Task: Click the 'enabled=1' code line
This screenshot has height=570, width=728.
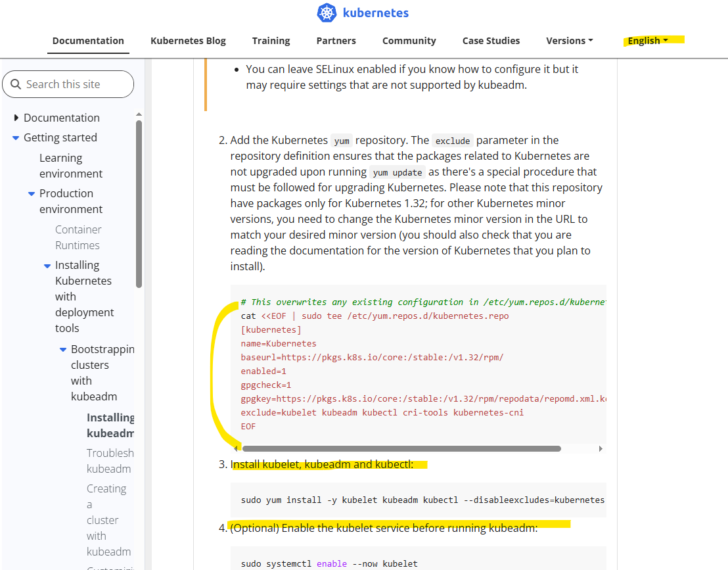Action: click(263, 371)
